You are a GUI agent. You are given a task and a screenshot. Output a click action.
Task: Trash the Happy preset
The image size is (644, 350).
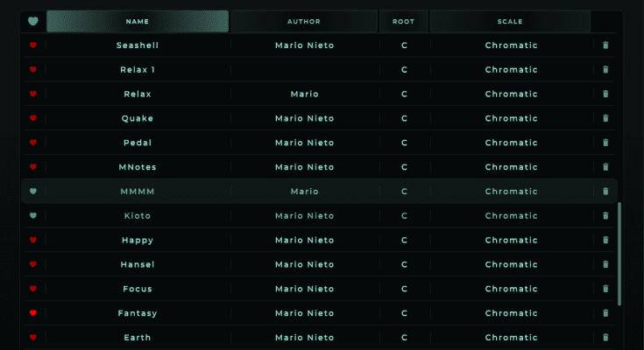click(605, 240)
